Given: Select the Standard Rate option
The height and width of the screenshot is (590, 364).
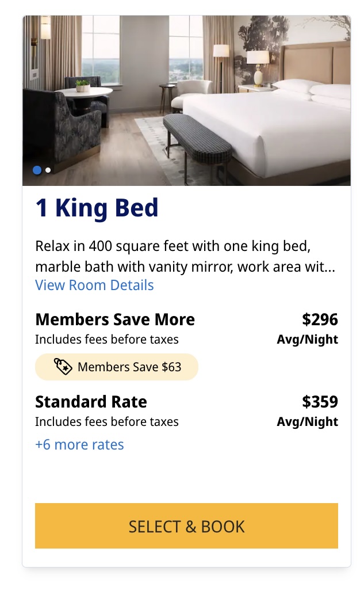Looking at the screenshot, I should click(x=89, y=401).
